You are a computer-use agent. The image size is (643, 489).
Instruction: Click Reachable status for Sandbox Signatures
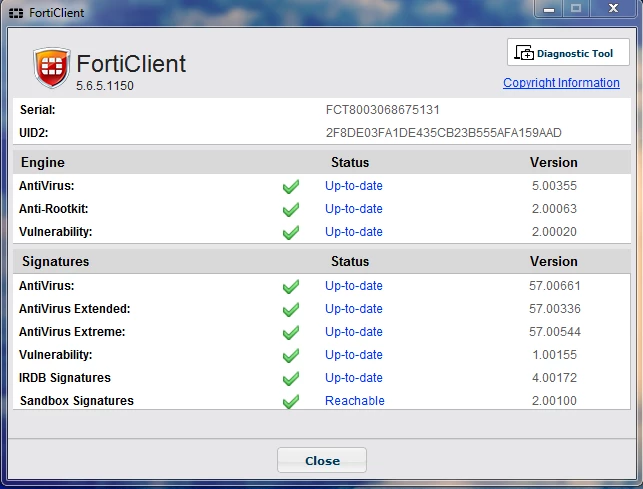point(355,400)
